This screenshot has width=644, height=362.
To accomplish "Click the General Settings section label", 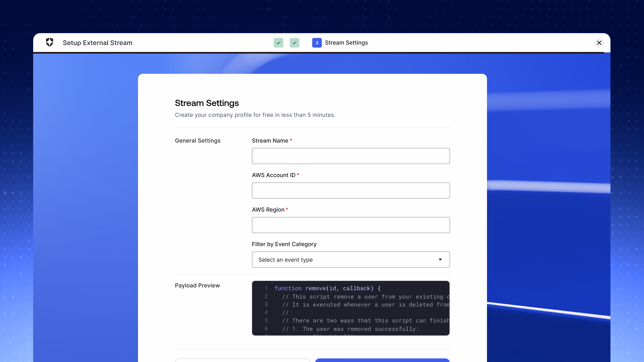I will (x=197, y=141).
